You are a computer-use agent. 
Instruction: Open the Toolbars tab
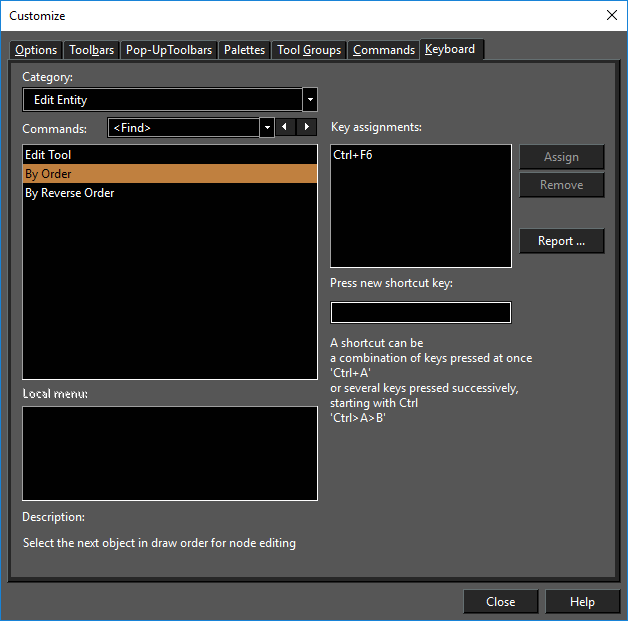click(91, 50)
